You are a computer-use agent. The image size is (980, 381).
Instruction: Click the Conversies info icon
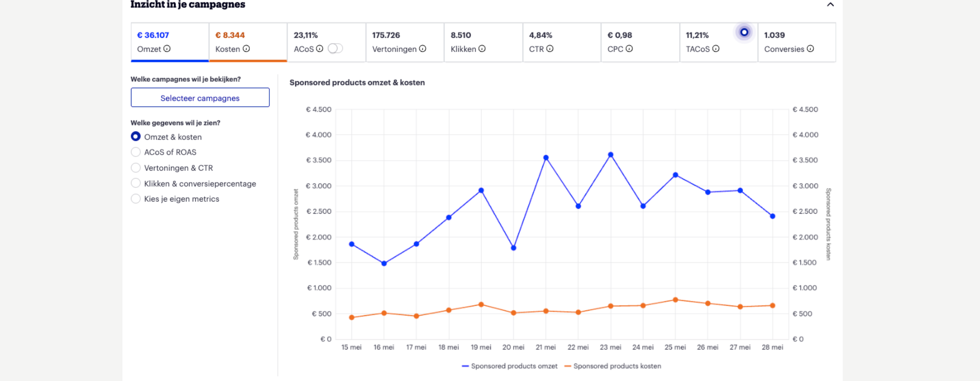coord(810,49)
